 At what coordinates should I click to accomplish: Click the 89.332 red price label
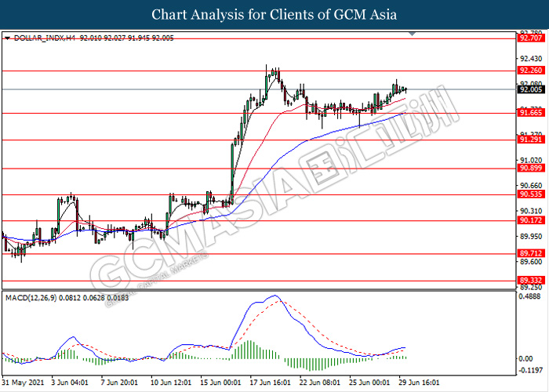(531, 281)
